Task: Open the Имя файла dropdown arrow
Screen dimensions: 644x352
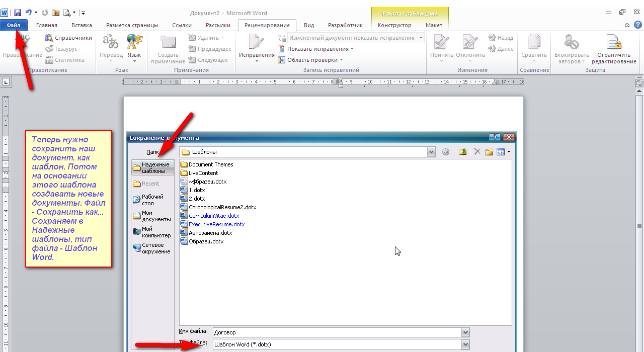Action: tap(465, 332)
